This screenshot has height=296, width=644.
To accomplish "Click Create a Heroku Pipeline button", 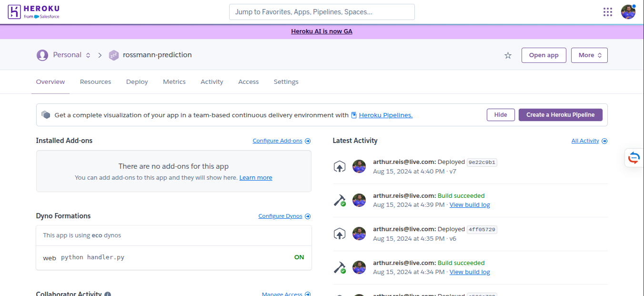I will [x=561, y=115].
